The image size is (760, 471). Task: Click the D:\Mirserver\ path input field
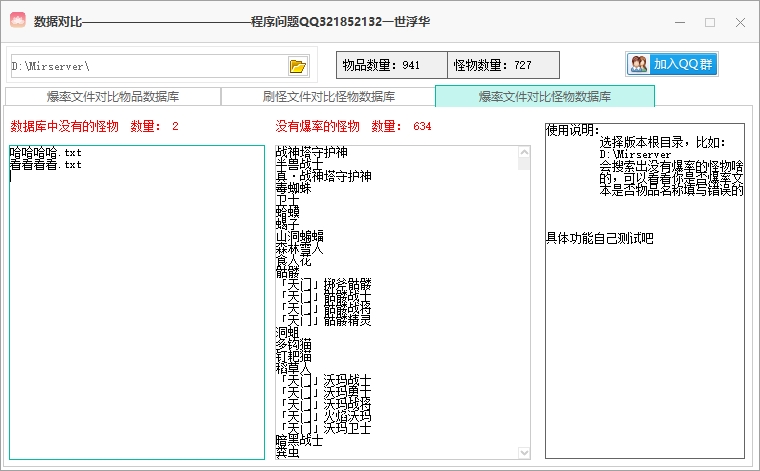point(149,66)
